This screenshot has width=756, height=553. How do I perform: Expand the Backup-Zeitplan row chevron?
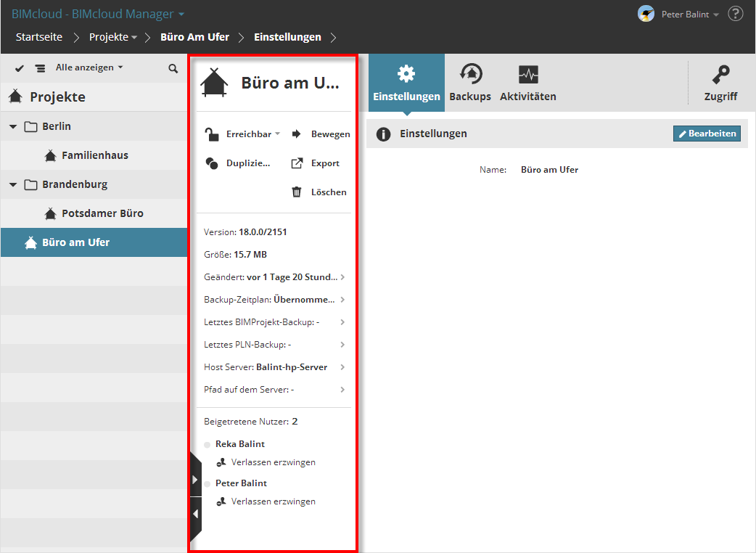click(342, 300)
